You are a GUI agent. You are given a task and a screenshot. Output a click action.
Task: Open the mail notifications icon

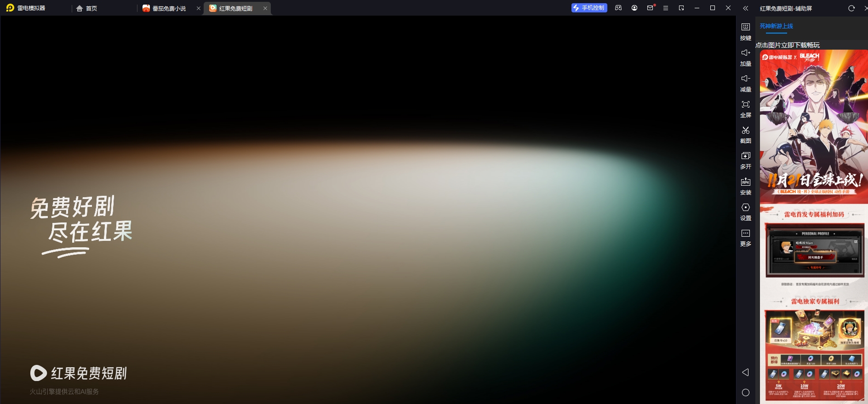650,8
